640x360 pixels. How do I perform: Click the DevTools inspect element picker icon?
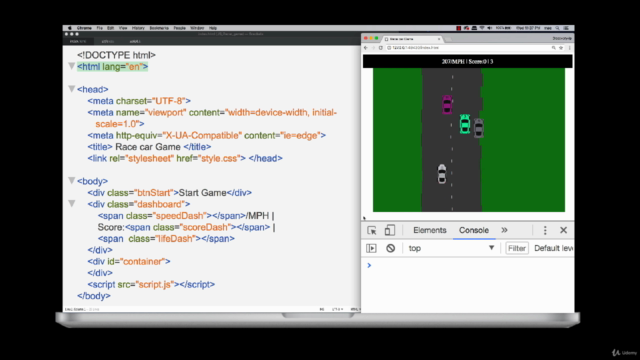tap(371, 230)
